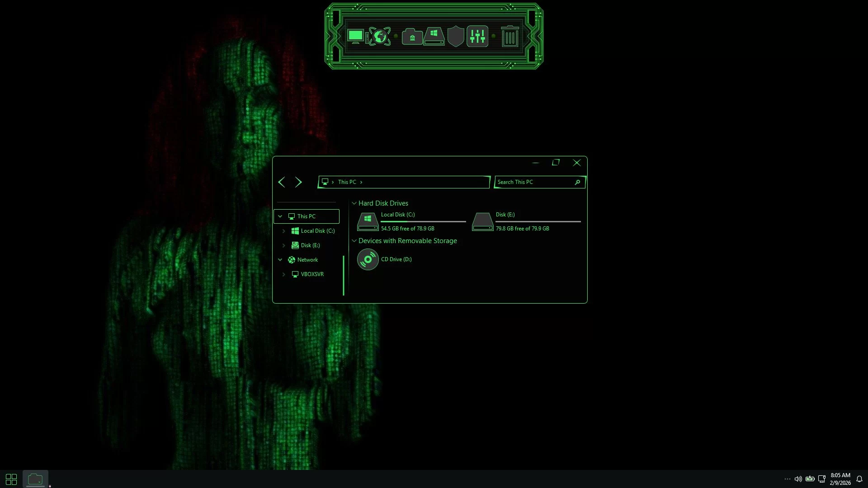
Task: Open the recycle bin dock icon
Action: click(510, 36)
